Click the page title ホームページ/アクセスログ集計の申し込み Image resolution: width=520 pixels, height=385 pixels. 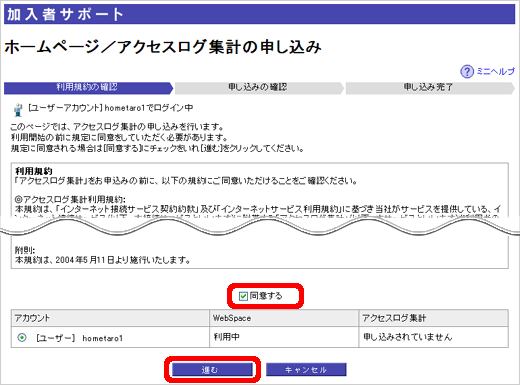pos(163,47)
